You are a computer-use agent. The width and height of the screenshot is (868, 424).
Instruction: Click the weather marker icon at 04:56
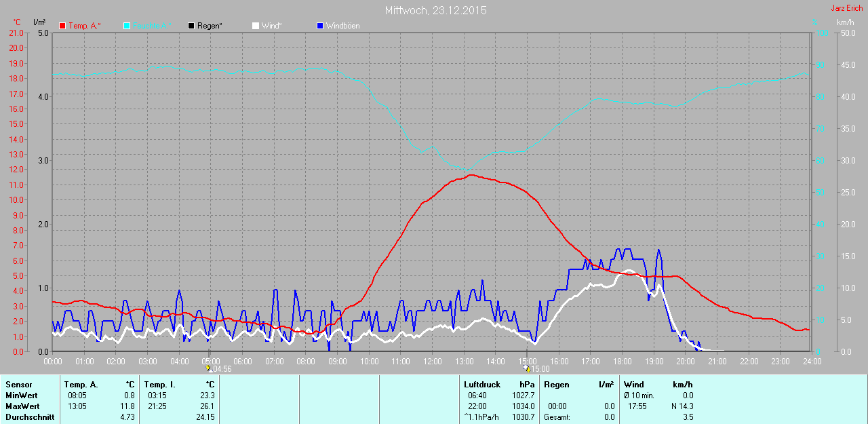coord(209,368)
